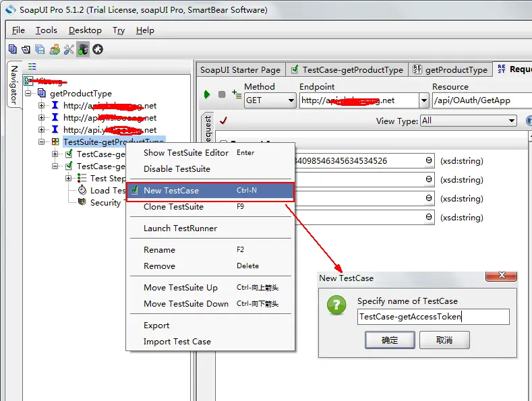Click the green question mark dialog icon

(x=336, y=305)
